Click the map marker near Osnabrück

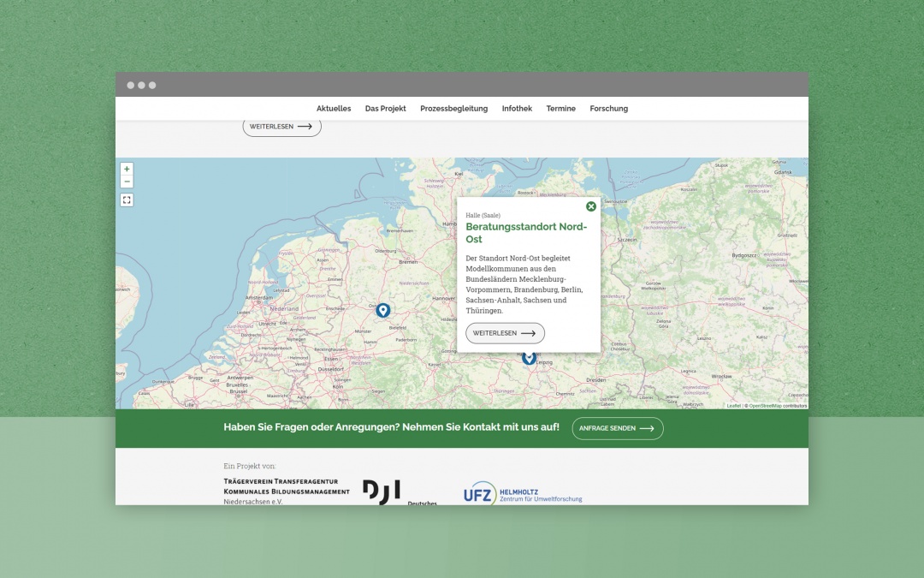383,310
